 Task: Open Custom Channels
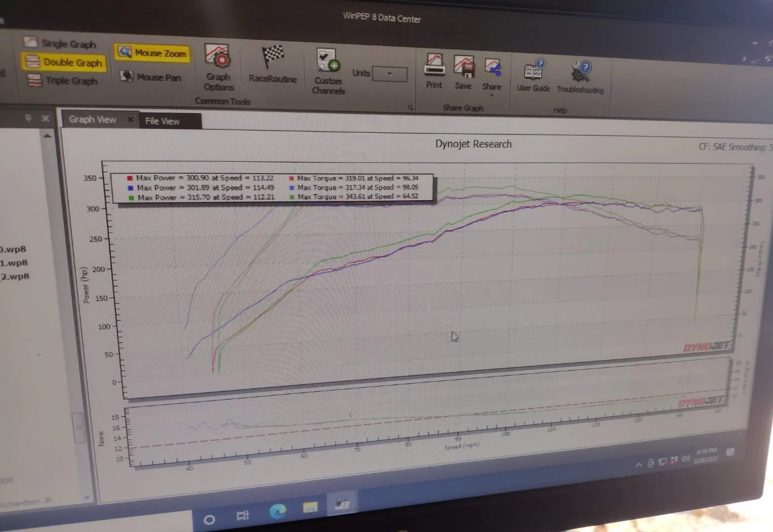(x=328, y=72)
